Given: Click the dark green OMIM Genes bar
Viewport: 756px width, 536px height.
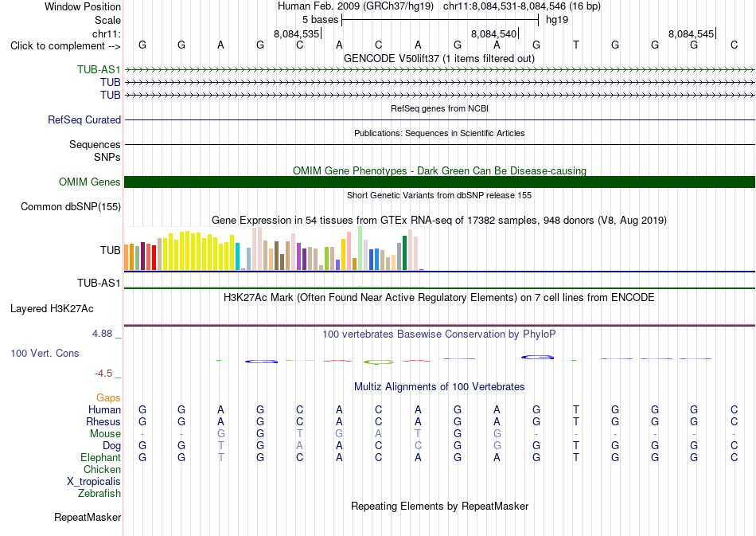Looking at the screenshot, I should (439, 182).
